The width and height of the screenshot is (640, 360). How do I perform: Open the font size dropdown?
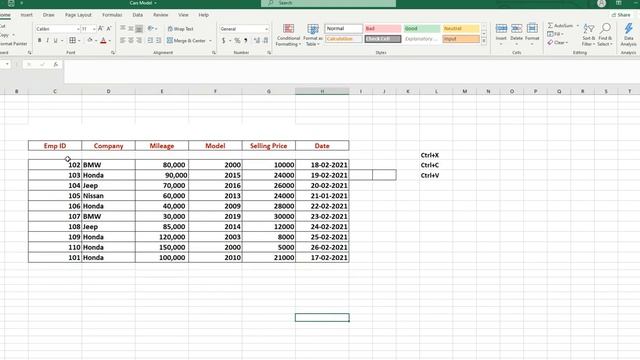(x=94, y=29)
